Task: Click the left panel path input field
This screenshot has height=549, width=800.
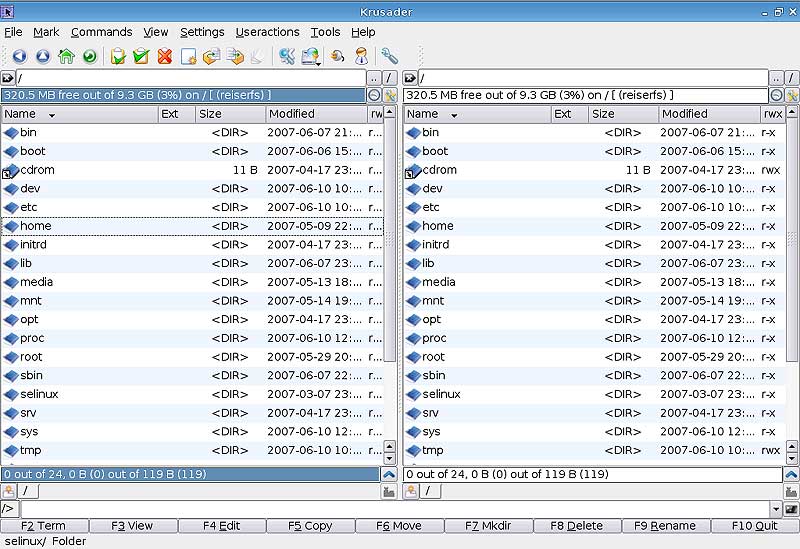Action: [191, 78]
